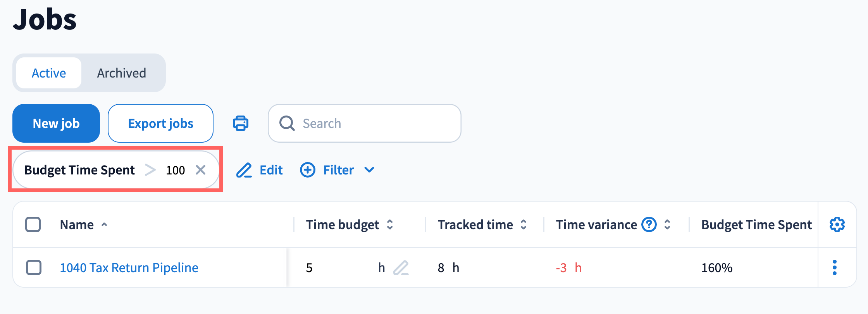Sort by Time variance column

(x=667, y=224)
